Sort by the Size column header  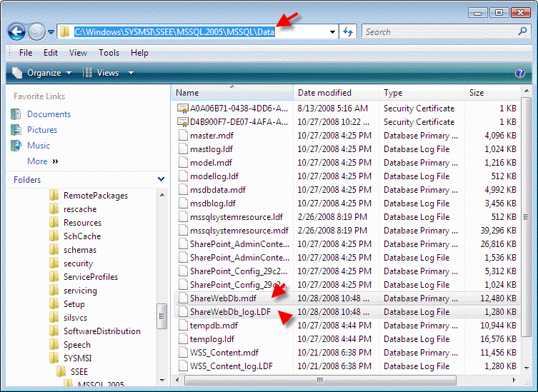coord(493,93)
